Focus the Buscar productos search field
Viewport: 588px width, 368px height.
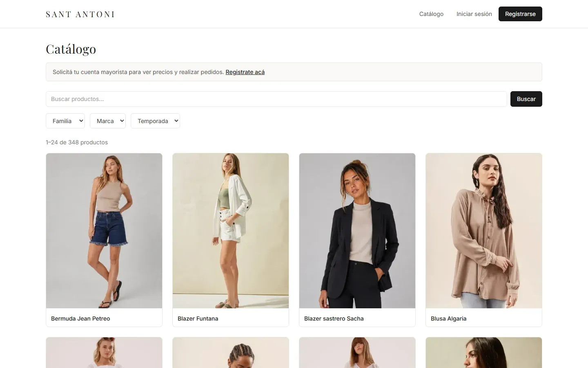pyautogui.click(x=276, y=99)
